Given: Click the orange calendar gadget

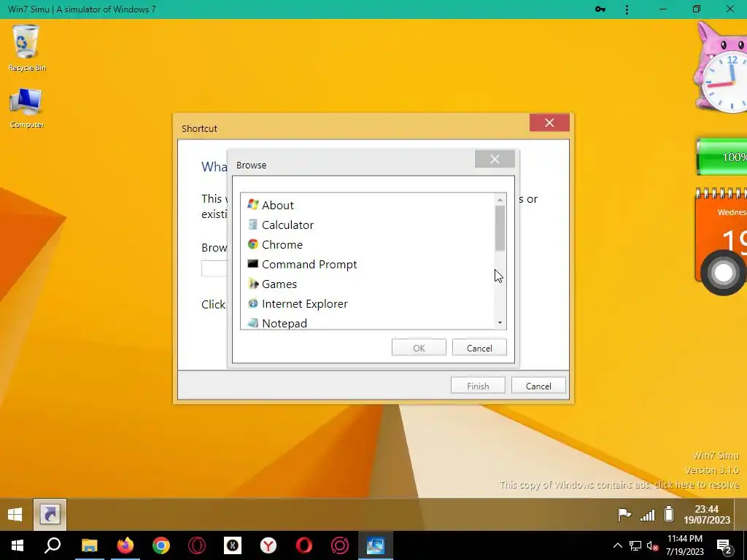Looking at the screenshot, I should (721, 228).
